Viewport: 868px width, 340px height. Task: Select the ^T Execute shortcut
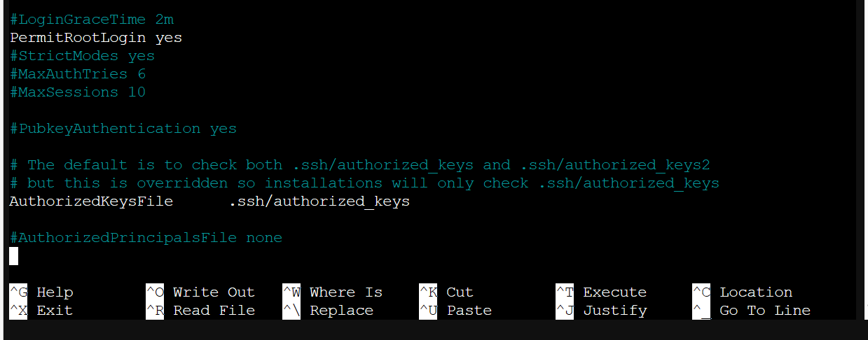click(x=602, y=292)
